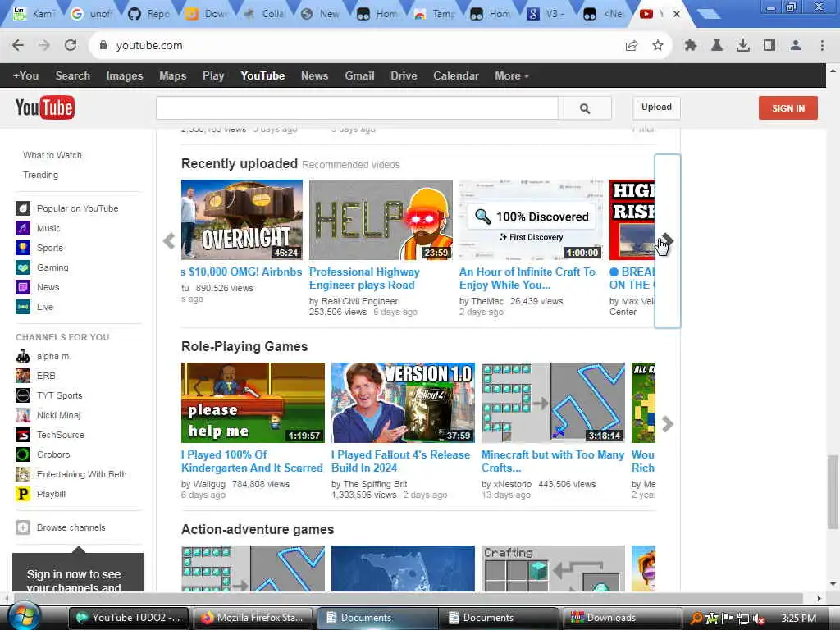Play the OVERNIGHT 46:24 video thumbnail
Image resolution: width=840 pixels, height=630 pixels.
tap(242, 220)
